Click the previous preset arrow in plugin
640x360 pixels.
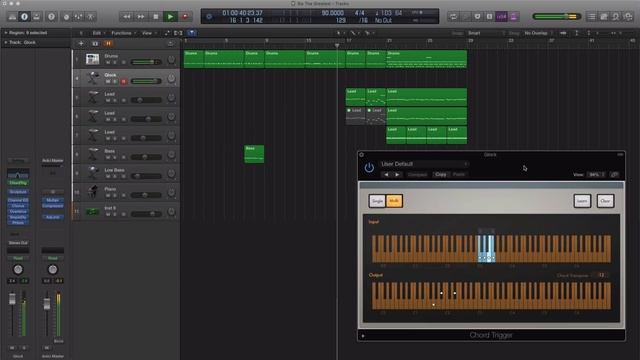387,175
